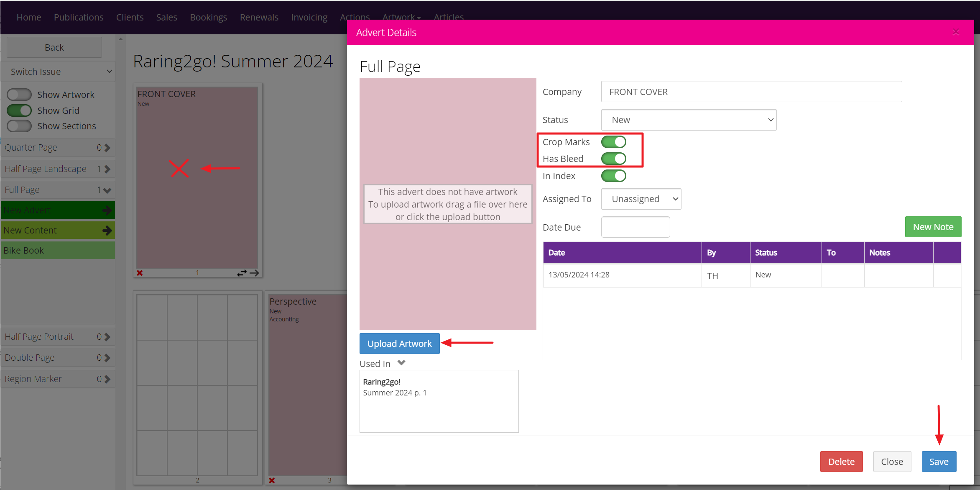Click the arrow icon on New Advert row

coord(107,210)
